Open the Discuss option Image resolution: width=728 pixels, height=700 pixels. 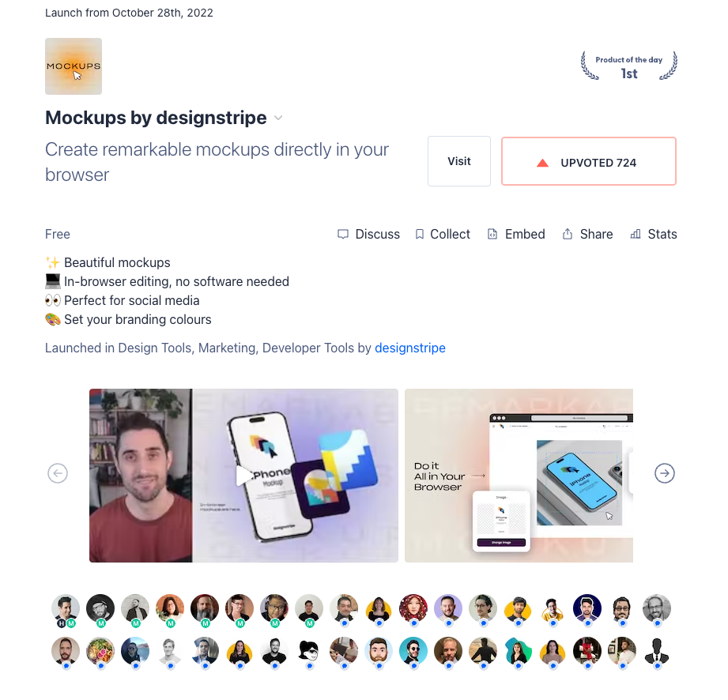pyautogui.click(x=368, y=234)
